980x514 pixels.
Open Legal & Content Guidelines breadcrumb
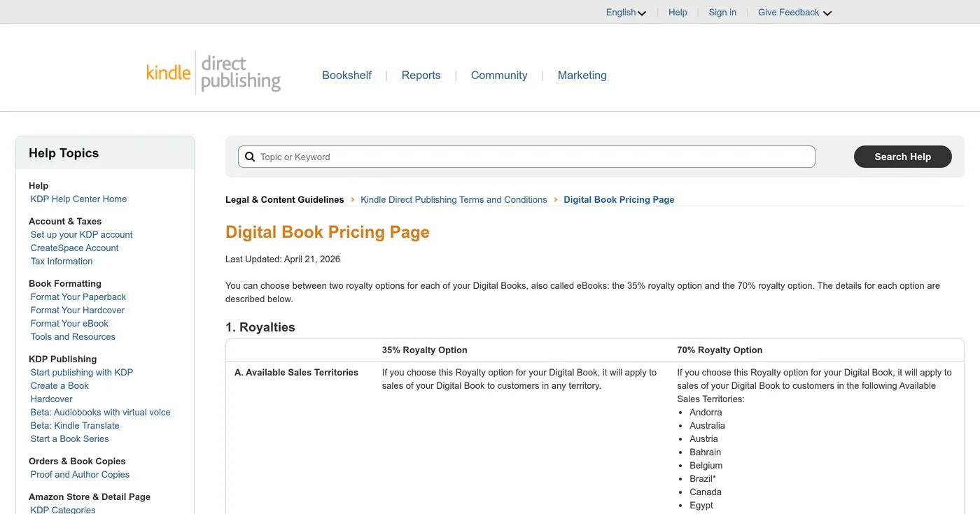point(284,200)
